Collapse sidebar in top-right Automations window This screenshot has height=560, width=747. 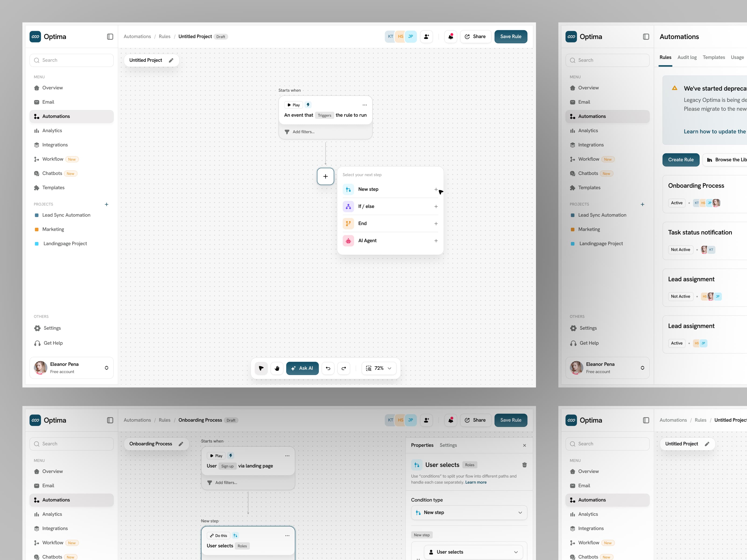(x=646, y=36)
